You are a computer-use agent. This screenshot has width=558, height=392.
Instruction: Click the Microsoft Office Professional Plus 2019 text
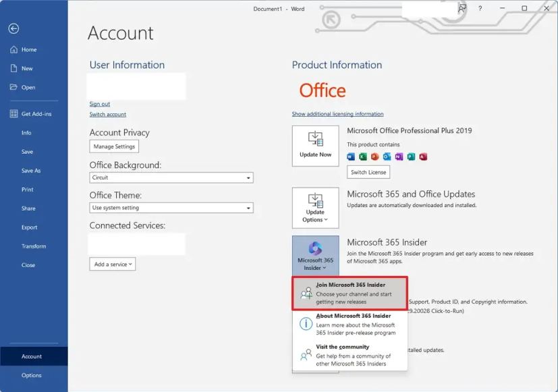point(410,130)
